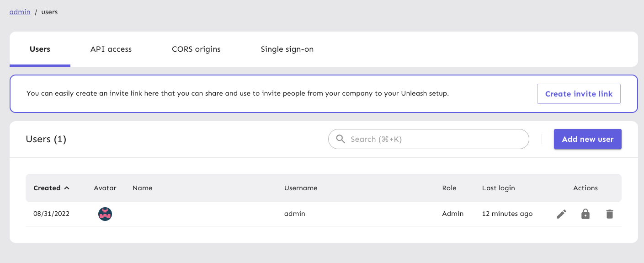Go to the Single sign-on tab
This screenshot has height=263, width=644.
(x=287, y=49)
